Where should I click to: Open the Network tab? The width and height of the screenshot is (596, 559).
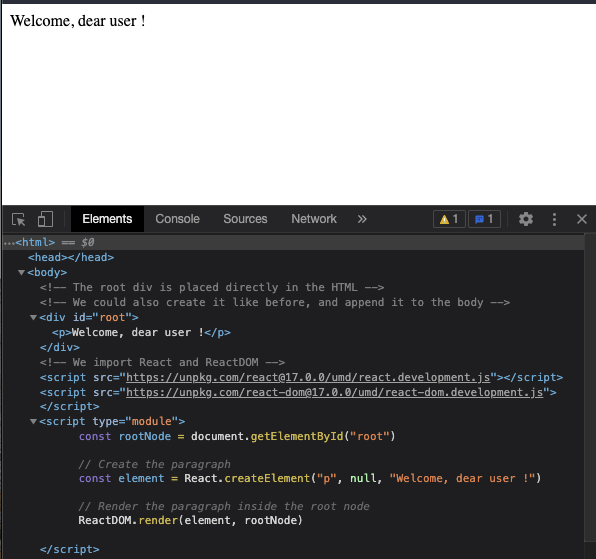pyautogui.click(x=314, y=219)
